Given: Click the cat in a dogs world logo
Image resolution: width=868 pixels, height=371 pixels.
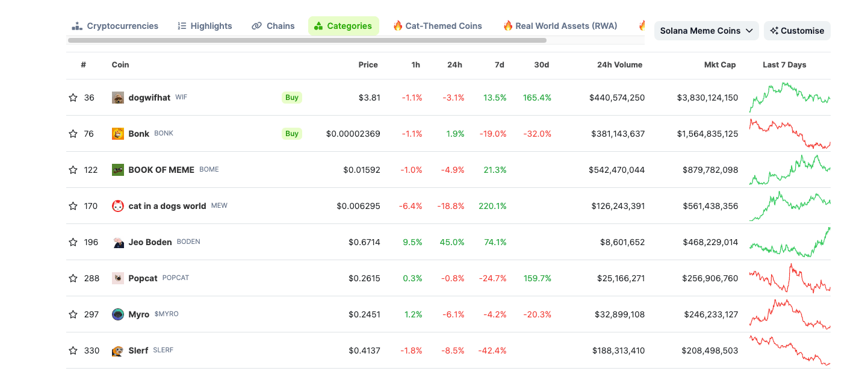Looking at the screenshot, I should (x=118, y=206).
